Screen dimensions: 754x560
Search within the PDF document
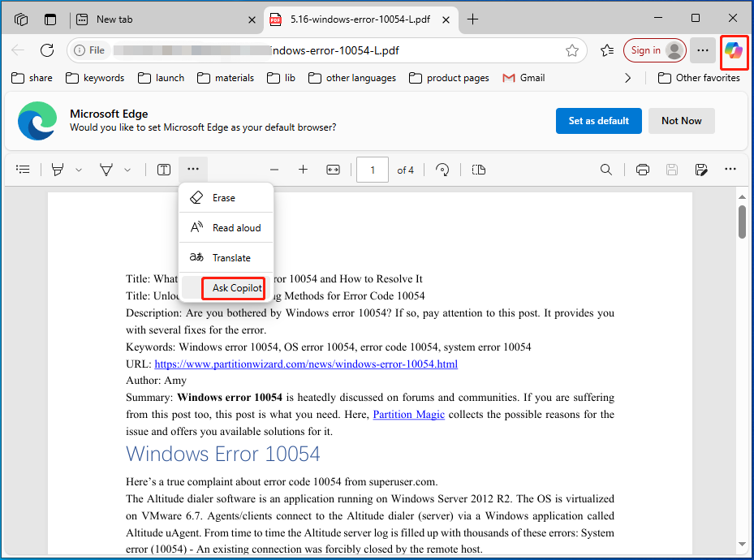pos(606,170)
